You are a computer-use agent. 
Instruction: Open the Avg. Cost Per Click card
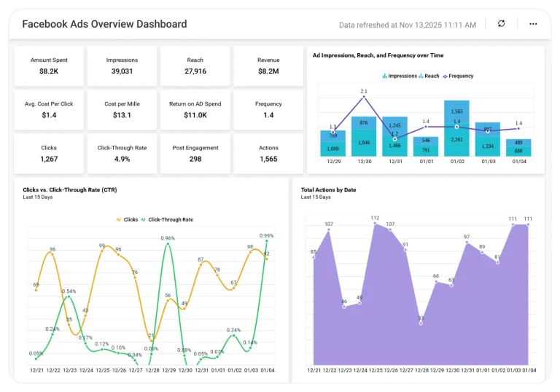tap(49, 109)
